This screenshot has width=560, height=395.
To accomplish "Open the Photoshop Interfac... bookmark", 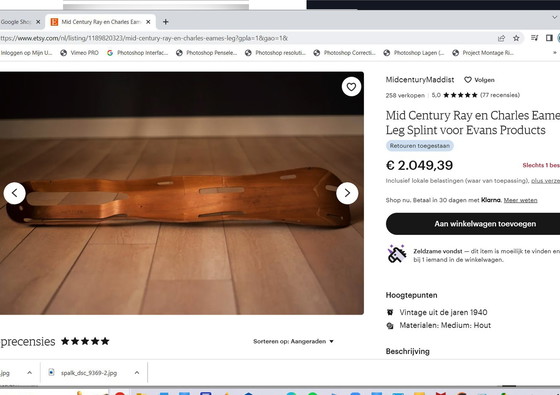I will pos(138,53).
